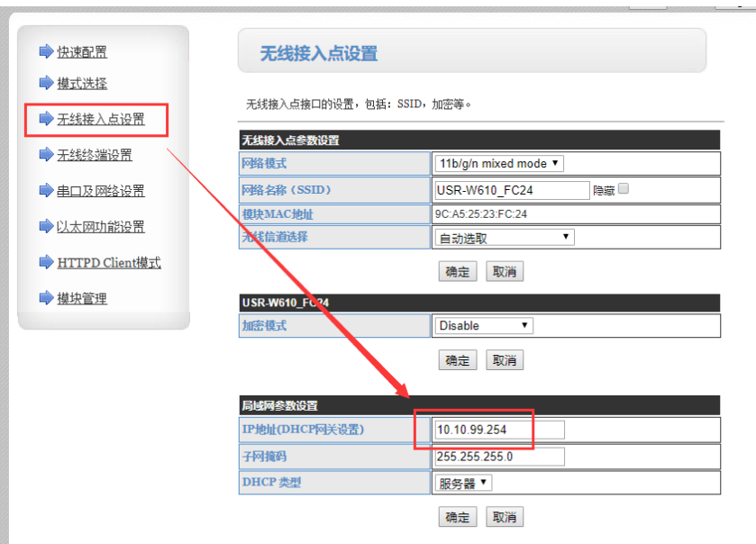Click the arrow icon next to 串口及网络设置
The width and height of the screenshot is (756, 544).
(46, 190)
